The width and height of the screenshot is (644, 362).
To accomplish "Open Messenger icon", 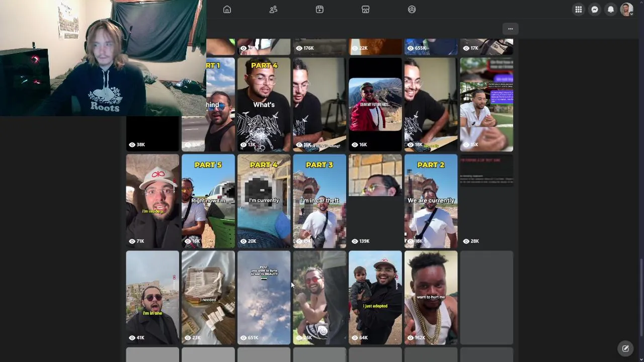I will tap(595, 10).
